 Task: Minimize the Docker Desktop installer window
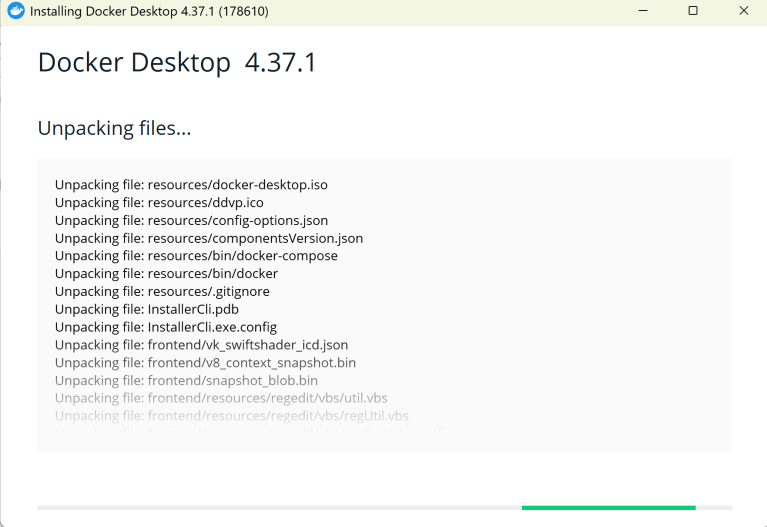tap(643, 11)
